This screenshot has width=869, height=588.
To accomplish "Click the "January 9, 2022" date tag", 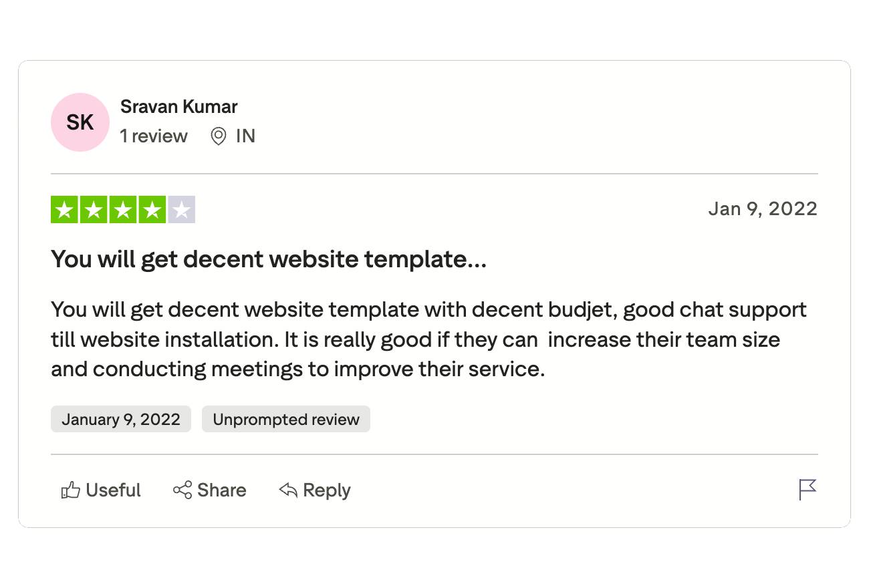I will point(121,420).
